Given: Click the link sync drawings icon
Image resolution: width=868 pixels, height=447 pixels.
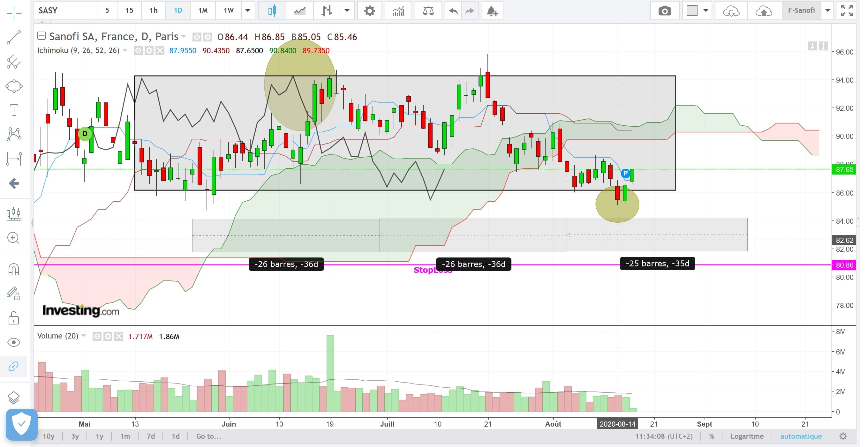Looking at the screenshot, I should [14, 366].
